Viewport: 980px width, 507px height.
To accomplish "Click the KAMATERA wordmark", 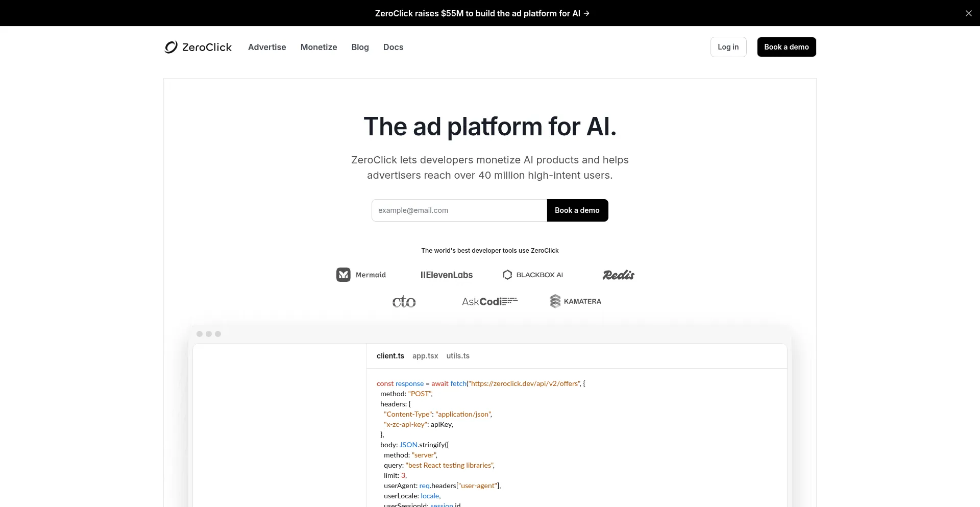I will click(582, 301).
